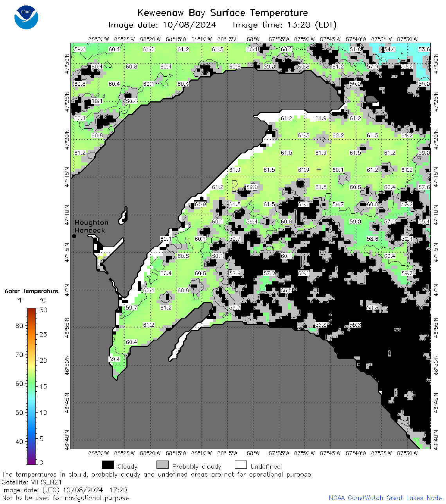
Task: Click the 58.3 temperature reading
Action: (x=372, y=308)
